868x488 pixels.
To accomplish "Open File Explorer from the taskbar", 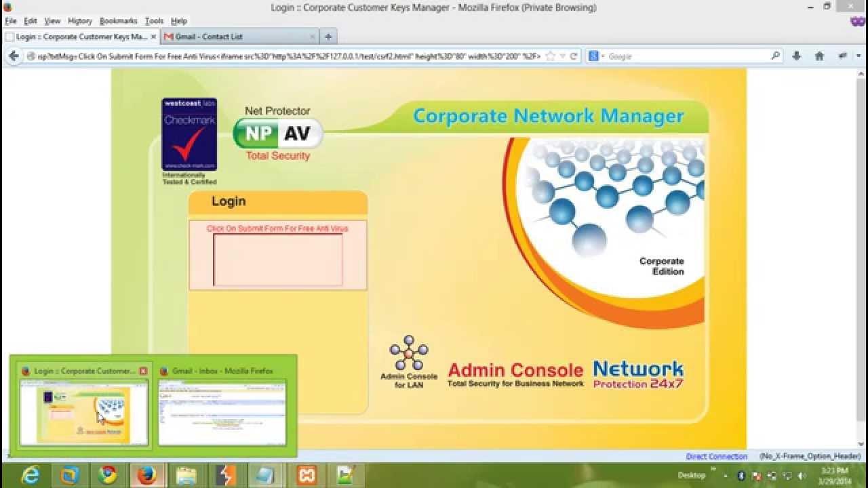I will pyautogui.click(x=186, y=475).
